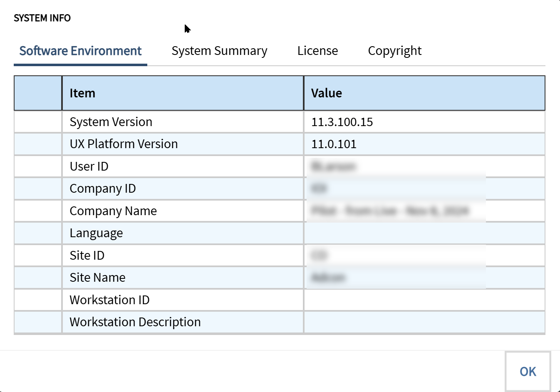Click the Value column header
560x392 pixels.
point(424,93)
